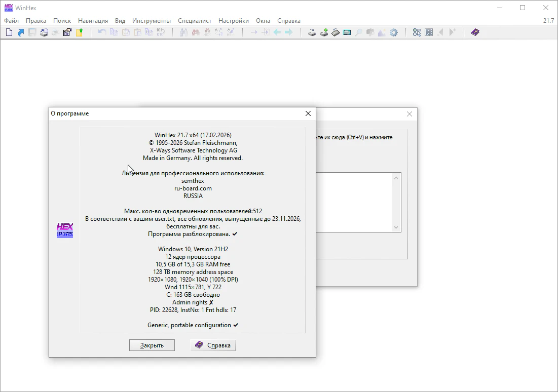Image resolution: width=558 pixels, height=392 pixels.
Task: Open the Calculator tool icon
Action: 347,32
